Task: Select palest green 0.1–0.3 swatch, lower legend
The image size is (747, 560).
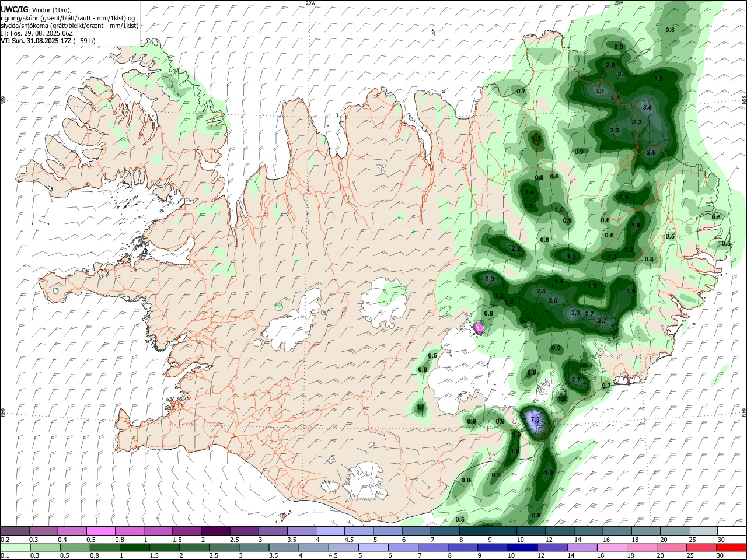Action: 15,547
